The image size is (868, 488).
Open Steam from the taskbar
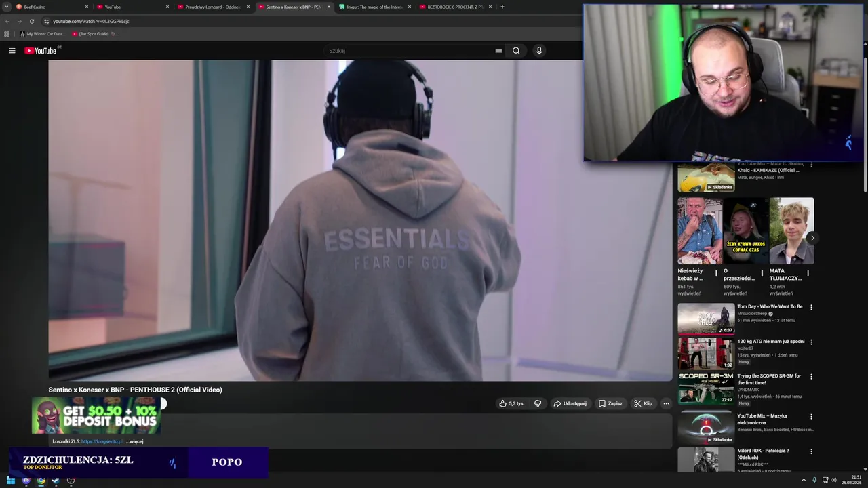[x=56, y=481]
